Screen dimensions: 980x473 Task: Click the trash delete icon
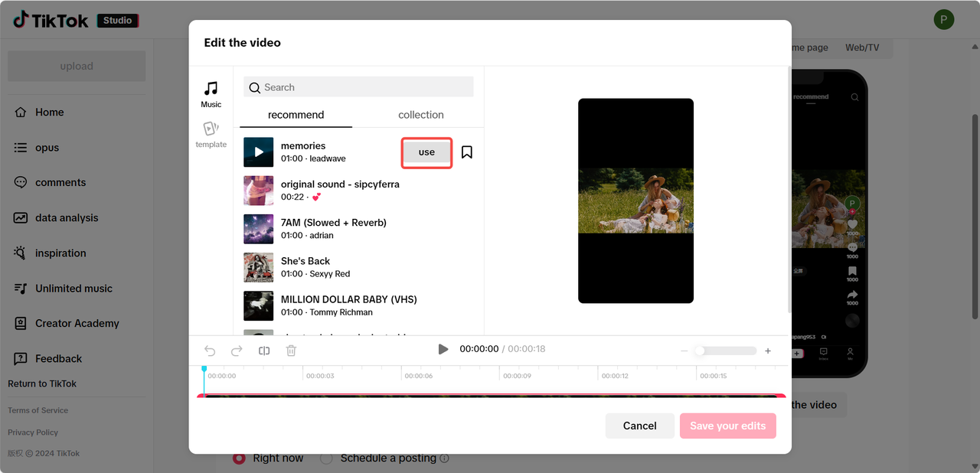coord(291,351)
